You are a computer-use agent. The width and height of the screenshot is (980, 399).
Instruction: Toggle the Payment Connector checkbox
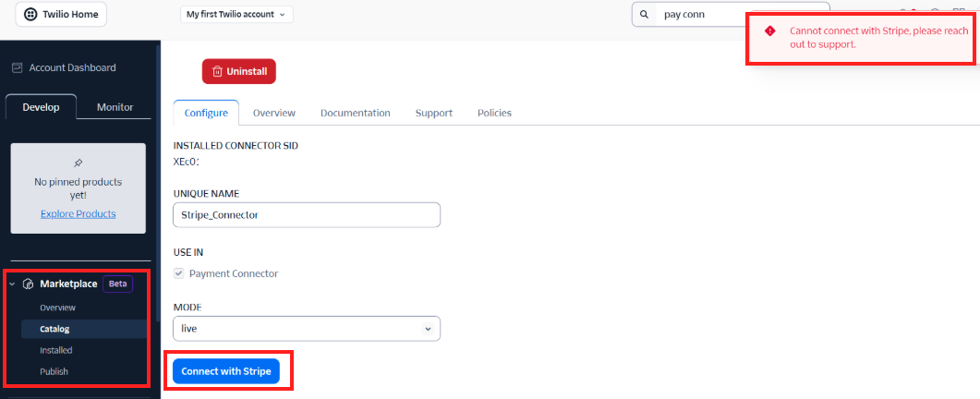pyautogui.click(x=179, y=273)
